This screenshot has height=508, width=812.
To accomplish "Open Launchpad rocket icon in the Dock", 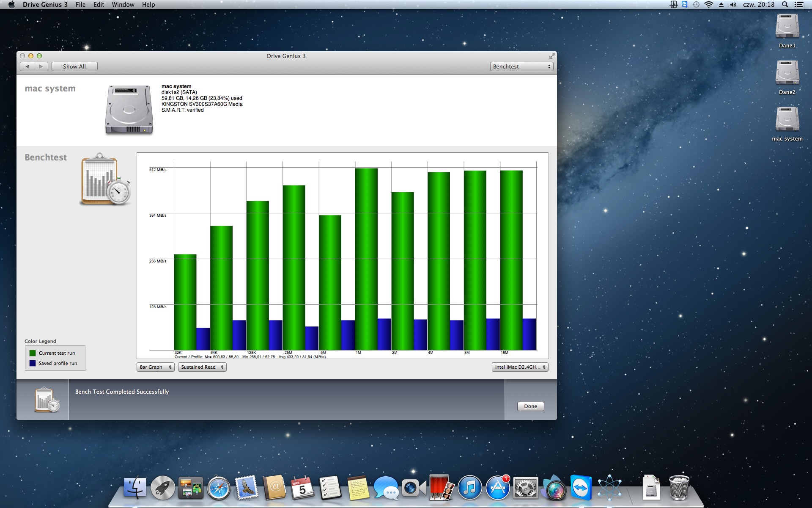I will [163, 488].
